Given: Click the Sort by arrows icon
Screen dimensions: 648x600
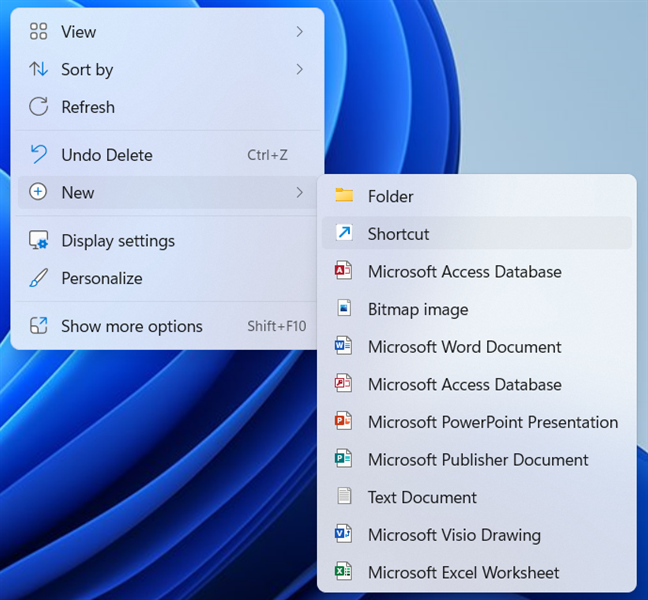Looking at the screenshot, I should point(38,69).
